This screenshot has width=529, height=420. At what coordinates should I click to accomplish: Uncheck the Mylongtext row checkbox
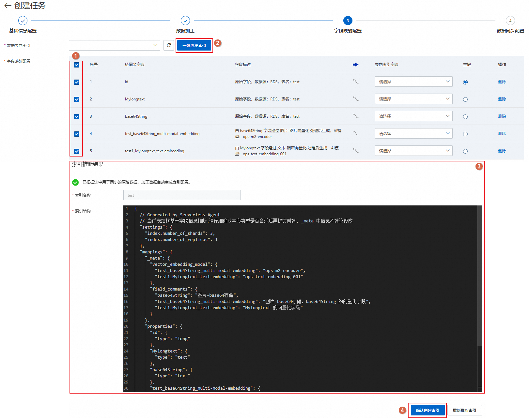tap(77, 99)
